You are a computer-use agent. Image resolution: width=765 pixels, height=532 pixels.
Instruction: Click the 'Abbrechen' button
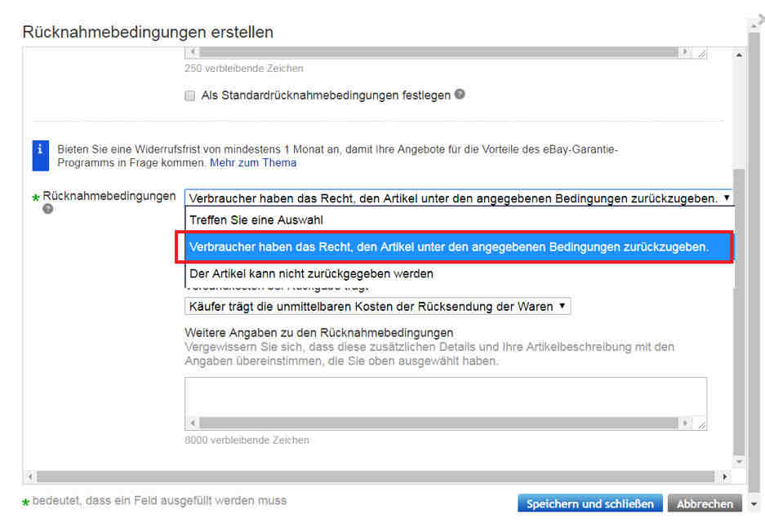pos(705,503)
